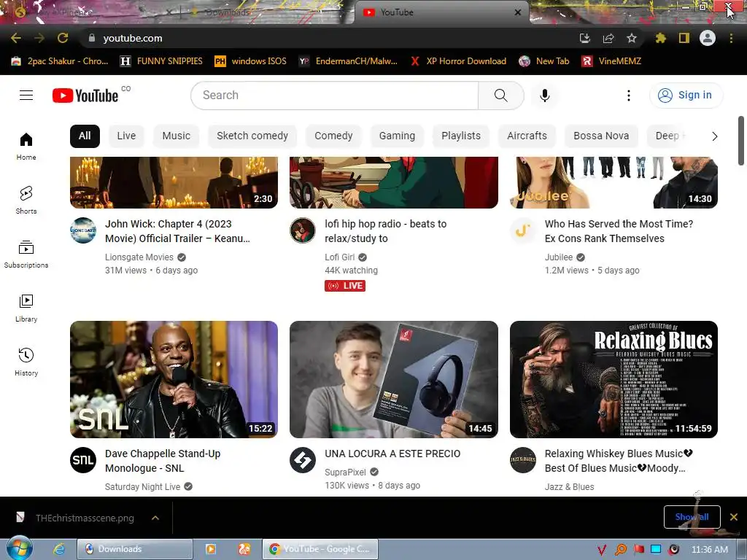
Task: Open the Lionsgate Movies channel avatar
Action: pyautogui.click(x=83, y=230)
